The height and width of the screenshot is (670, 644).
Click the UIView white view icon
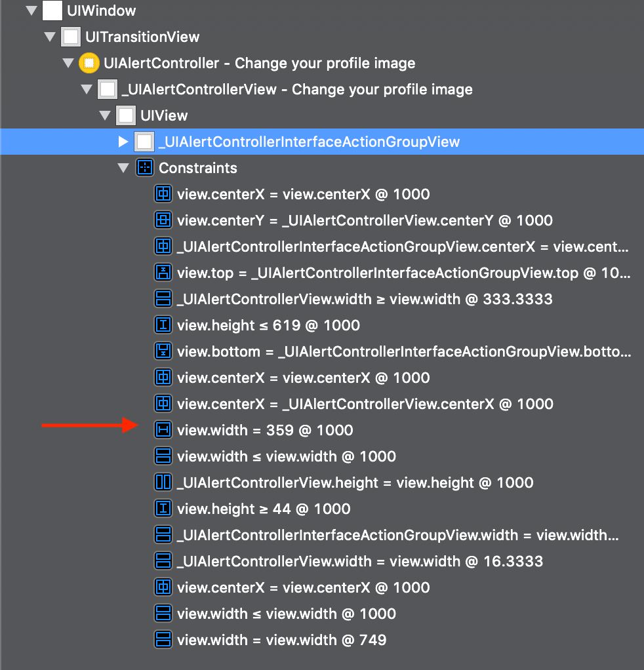[126, 115]
